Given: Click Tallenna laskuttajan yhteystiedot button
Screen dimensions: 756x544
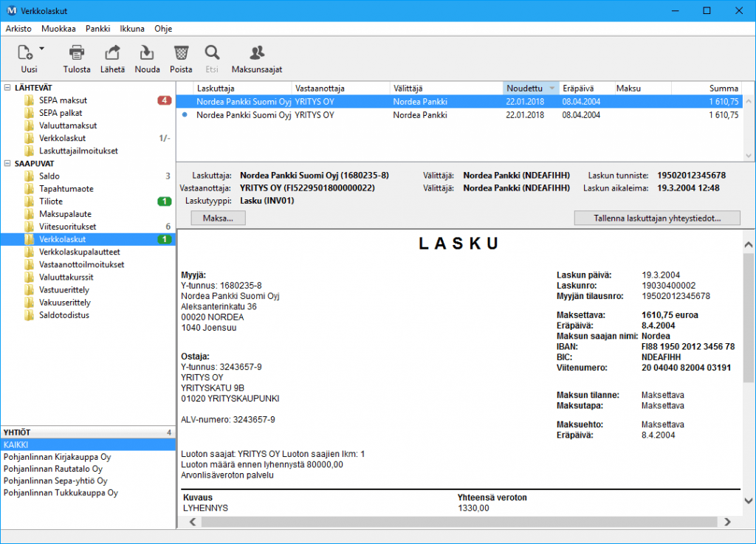Looking at the screenshot, I should click(657, 218).
